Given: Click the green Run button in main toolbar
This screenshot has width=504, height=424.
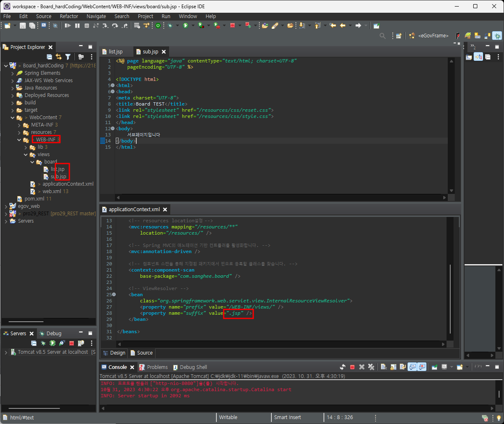Looking at the screenshot, I should coord(186,25).
